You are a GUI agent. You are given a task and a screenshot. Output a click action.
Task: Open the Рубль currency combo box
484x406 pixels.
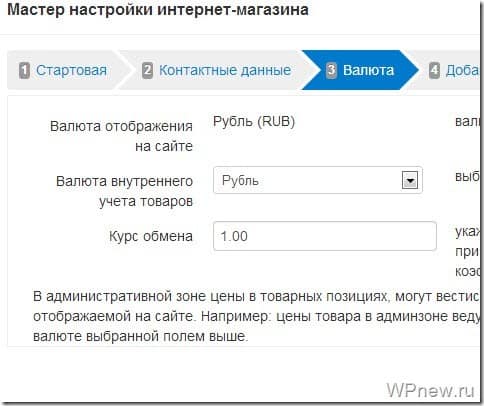318,180
